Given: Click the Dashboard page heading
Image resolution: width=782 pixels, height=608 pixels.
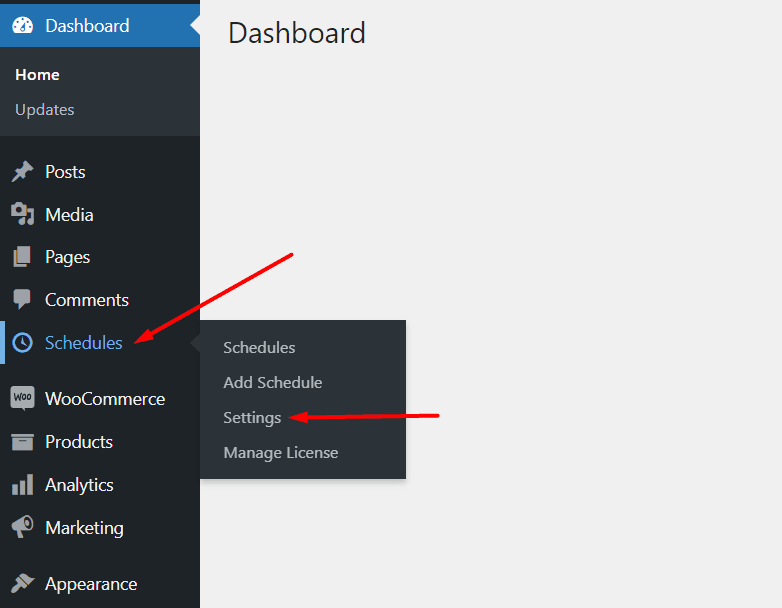Looking at the screenshot, I should (x=297, y=33).
